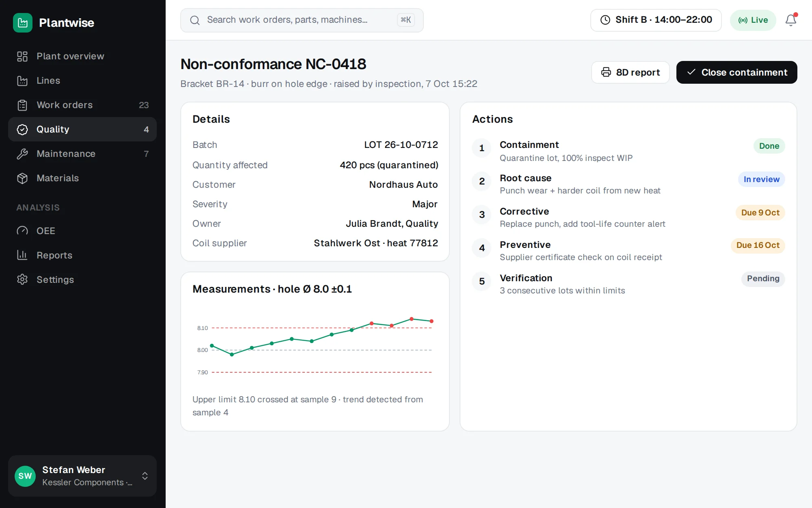Click the Settings gear icon

pos(22,280)
